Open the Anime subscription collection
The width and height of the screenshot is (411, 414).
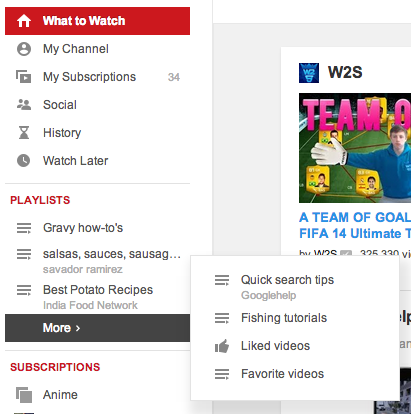(60, 395)
